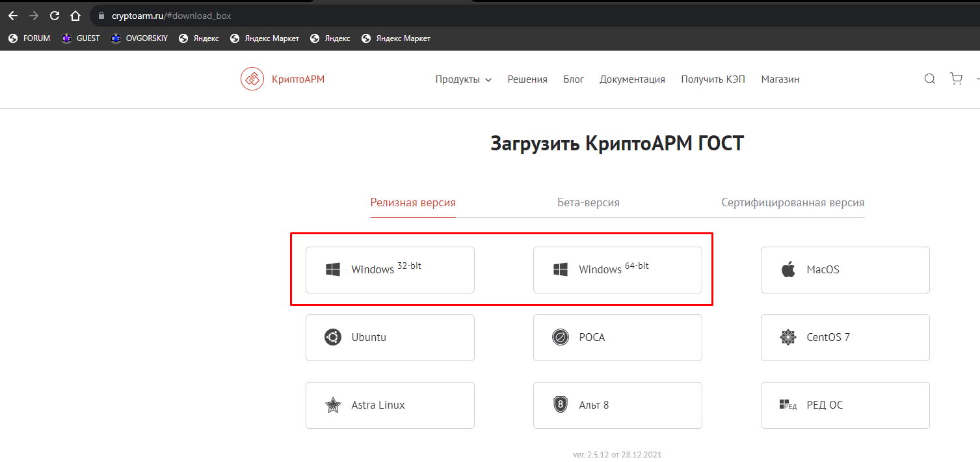Viewport: 980px width, 462px height.
Task: Click the Ubuntu logo icon
Action: pos(333,337)
